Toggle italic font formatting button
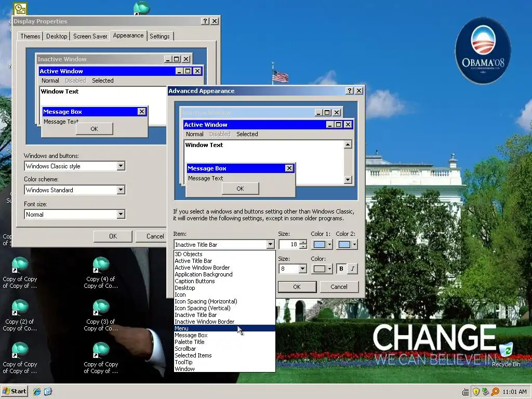 pos(353,269)
